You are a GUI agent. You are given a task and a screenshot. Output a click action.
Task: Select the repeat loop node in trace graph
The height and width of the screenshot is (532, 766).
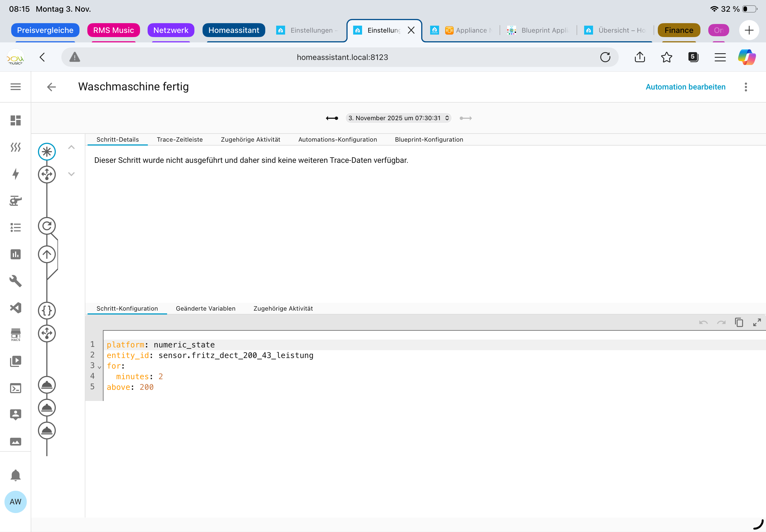[x=47, y=226]
